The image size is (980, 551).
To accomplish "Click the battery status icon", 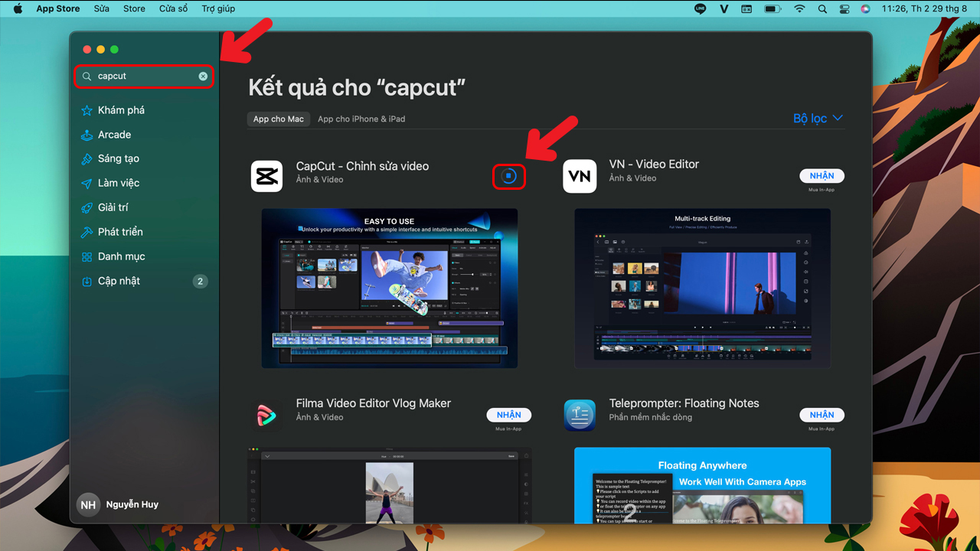I will 772,8.
